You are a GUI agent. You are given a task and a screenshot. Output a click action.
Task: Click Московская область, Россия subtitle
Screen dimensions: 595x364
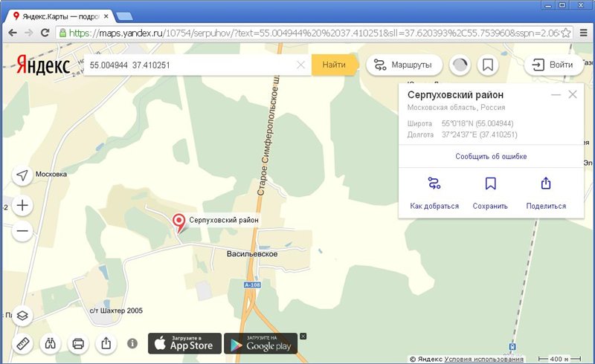[x=456, y=107]
